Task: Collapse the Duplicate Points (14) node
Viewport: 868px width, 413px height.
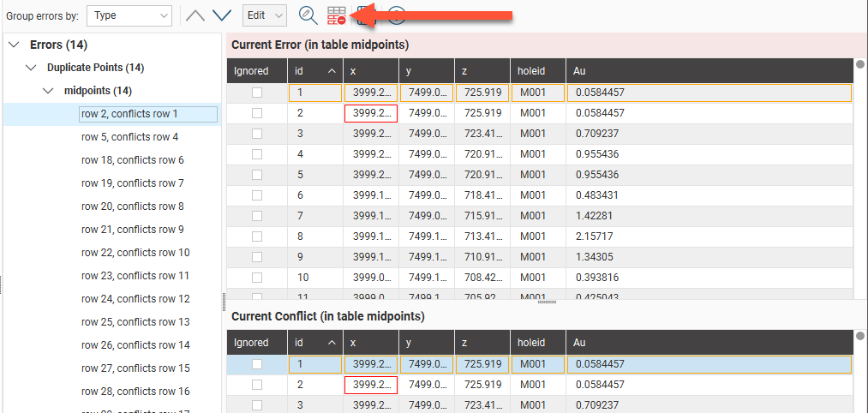Action: [x=32, y=68]
